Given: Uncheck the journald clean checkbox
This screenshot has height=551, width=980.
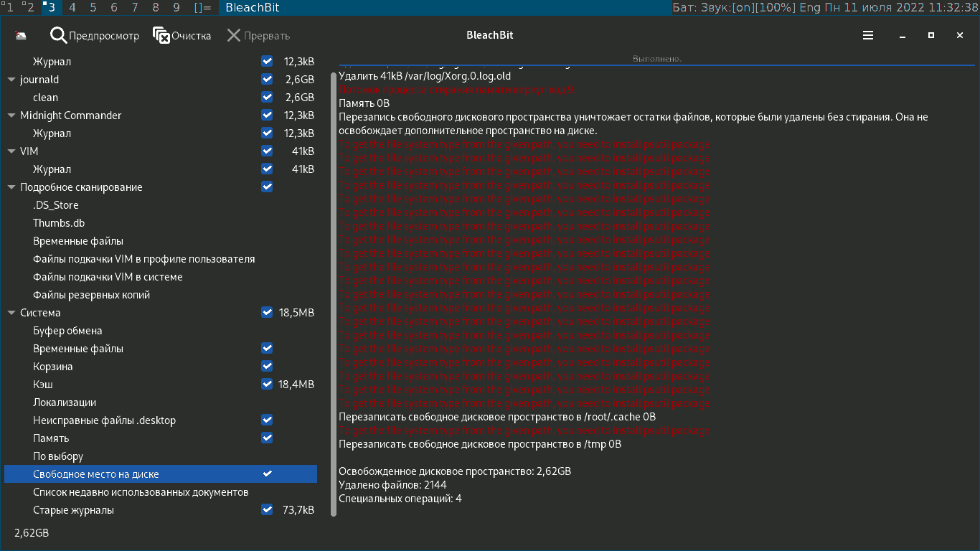Looking at the screenshot, I should [x=267, y=97].
